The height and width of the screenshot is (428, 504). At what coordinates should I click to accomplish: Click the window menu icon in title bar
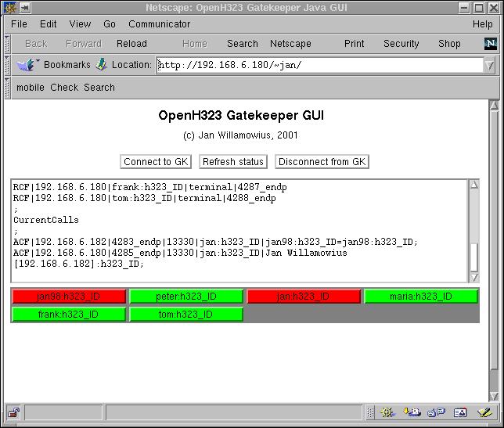click(9, 8)
